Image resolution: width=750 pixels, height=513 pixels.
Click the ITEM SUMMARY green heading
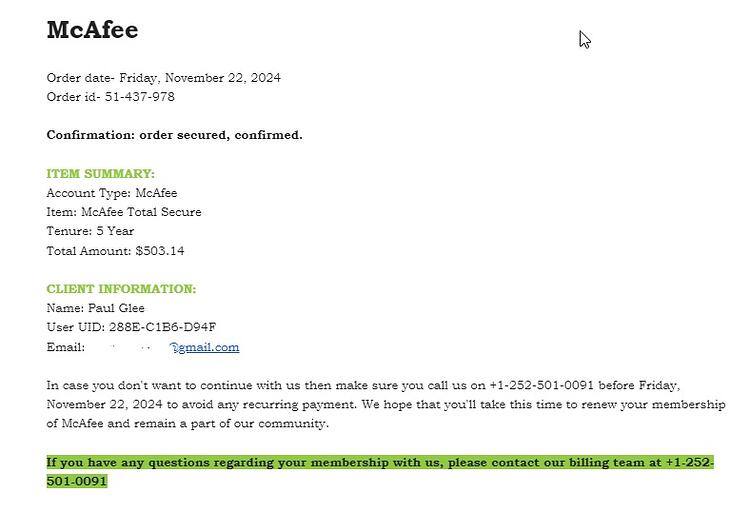click(100, 174)
